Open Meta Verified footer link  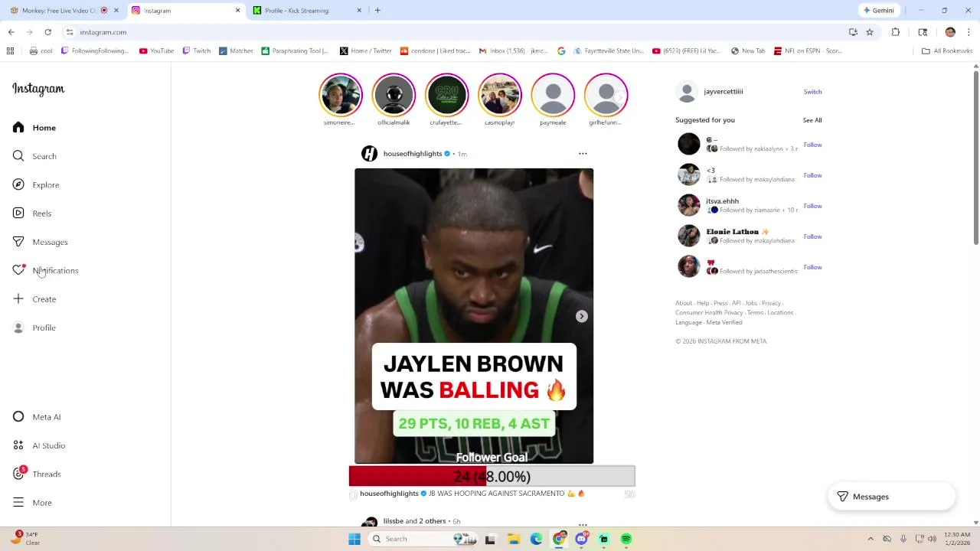pos(724,322)
